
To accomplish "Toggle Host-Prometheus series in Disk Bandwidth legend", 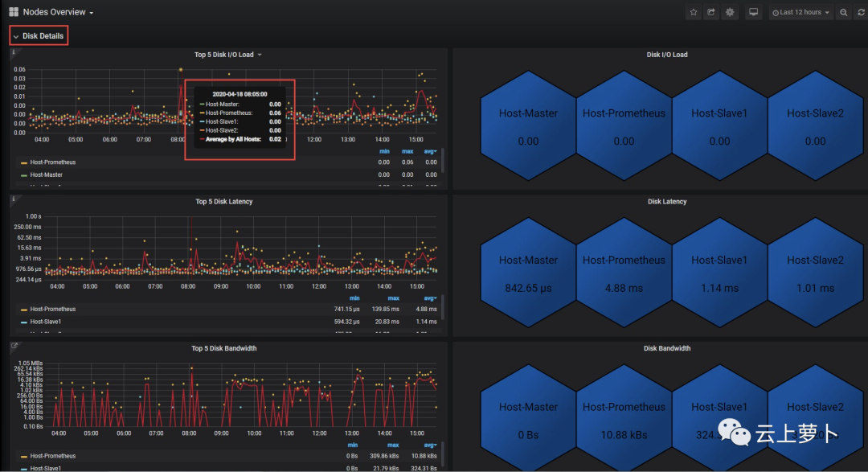I will [52, 456].
